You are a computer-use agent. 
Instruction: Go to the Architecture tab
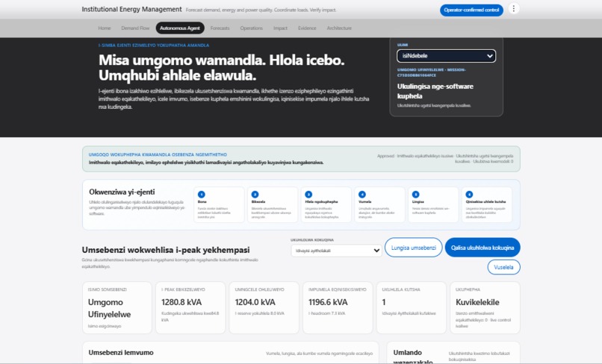pos(339,28)
